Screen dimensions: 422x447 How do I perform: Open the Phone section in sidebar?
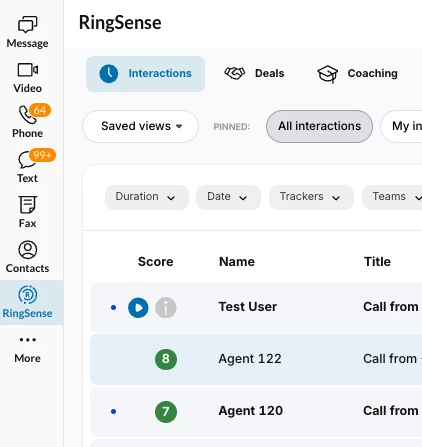[27, 122]
